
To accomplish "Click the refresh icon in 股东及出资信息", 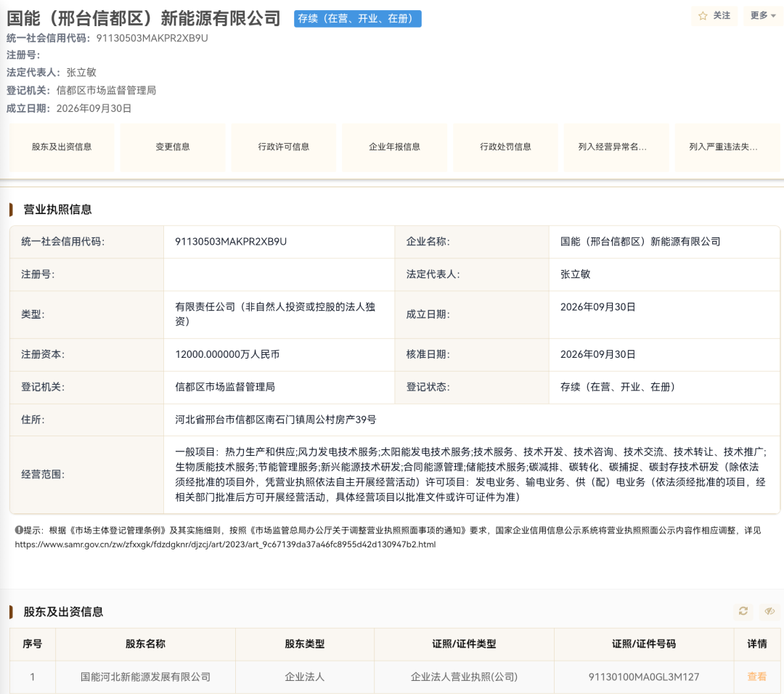I will pos(743,611).
